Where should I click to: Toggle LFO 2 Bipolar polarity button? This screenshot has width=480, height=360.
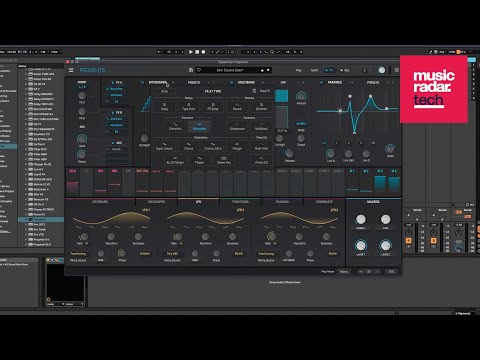click(x=239, y=254)
